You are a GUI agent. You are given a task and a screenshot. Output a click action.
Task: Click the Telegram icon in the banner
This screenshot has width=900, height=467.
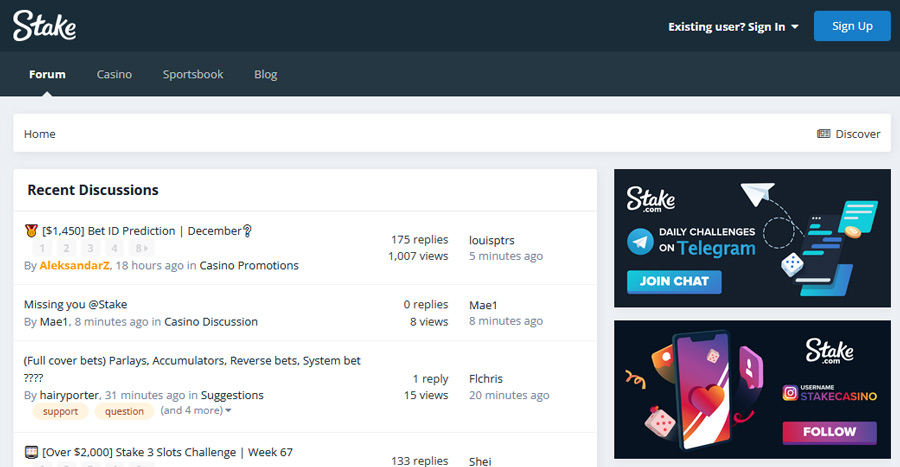click(x=640, y=242)
